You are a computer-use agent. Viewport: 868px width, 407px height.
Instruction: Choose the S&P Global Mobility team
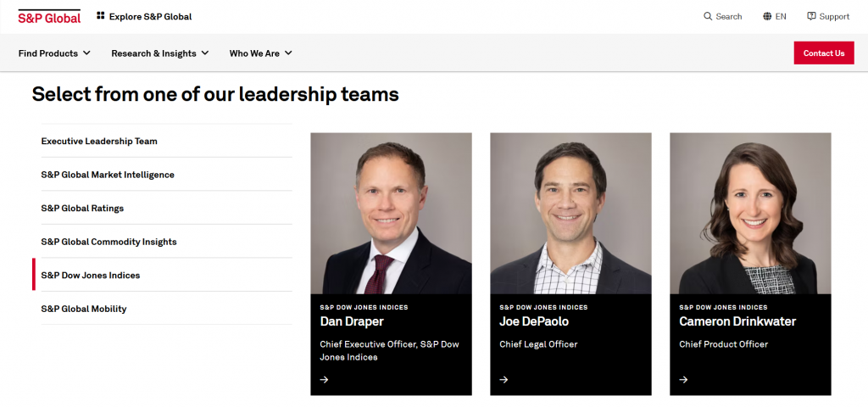click(x=84, y=309)
